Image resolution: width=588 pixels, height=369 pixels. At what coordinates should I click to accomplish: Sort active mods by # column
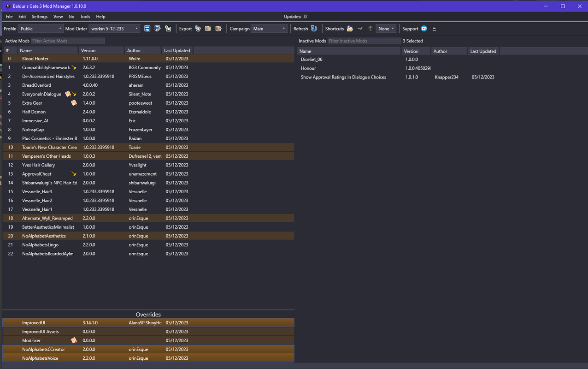coord(10,51)
